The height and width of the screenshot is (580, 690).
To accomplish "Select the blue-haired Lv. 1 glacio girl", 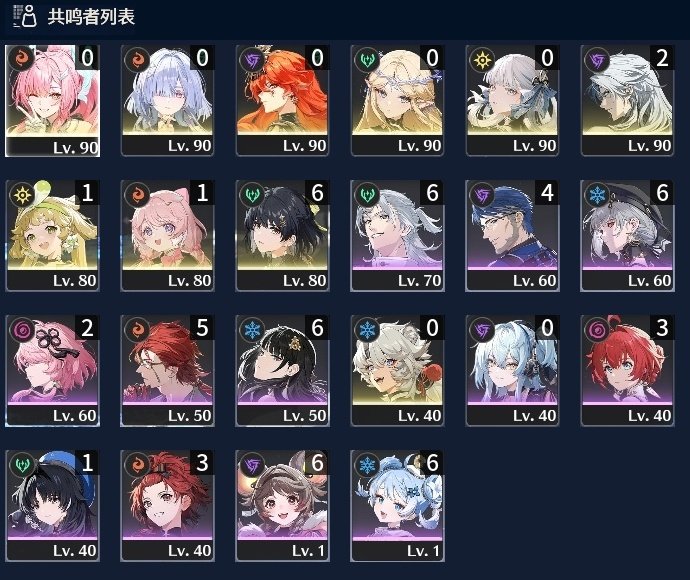I will (x=397, y=506).
